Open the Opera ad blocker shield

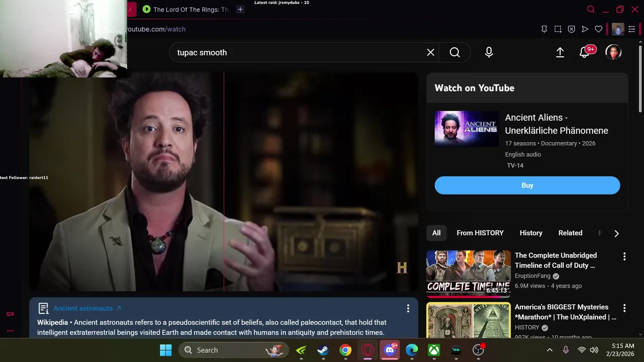[x=572, y=29]
